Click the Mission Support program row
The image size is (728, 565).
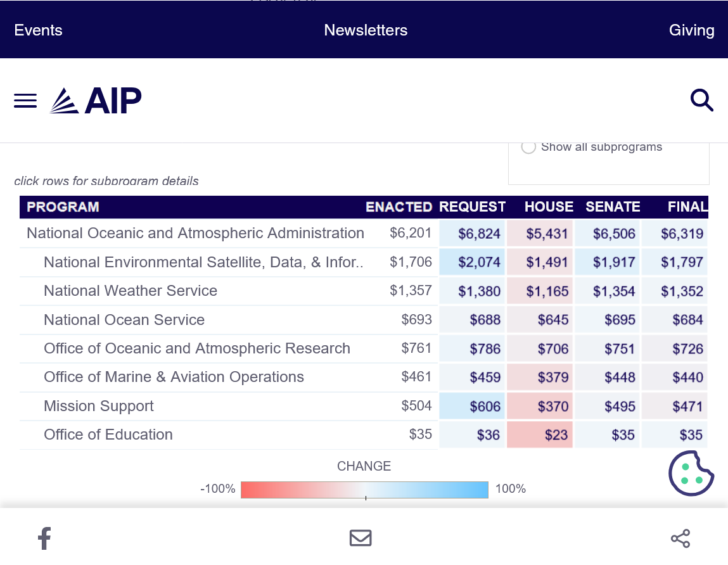[99, 406]
